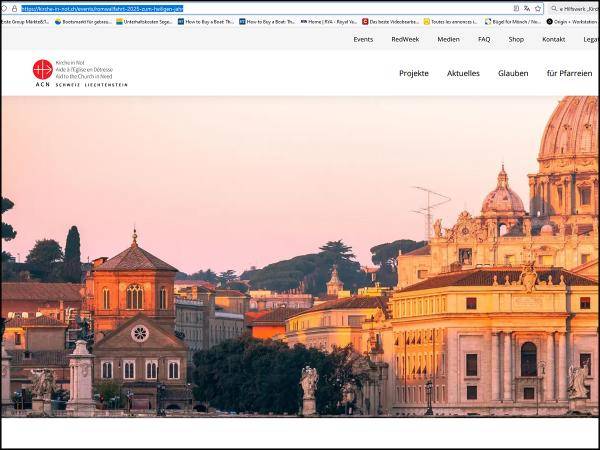Open the Aktuelles main menu
Screen dimensions: 600x450
pos(463,73)
